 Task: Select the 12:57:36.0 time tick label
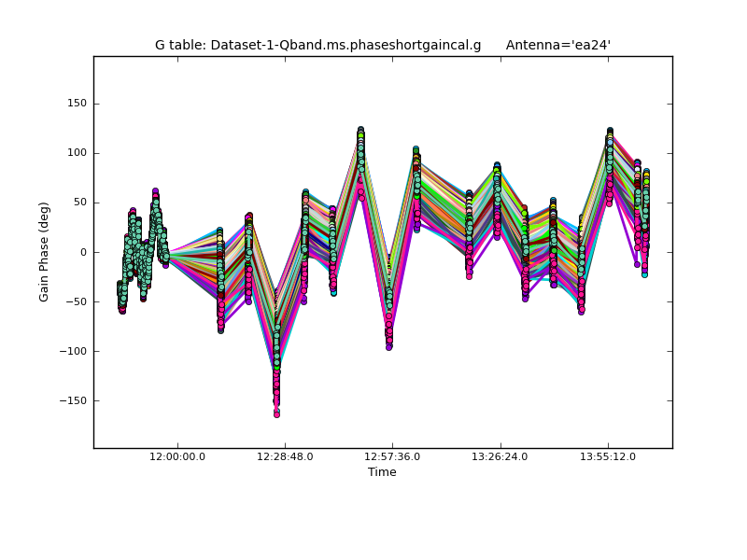pyautogui.click(x=392, y=456)
